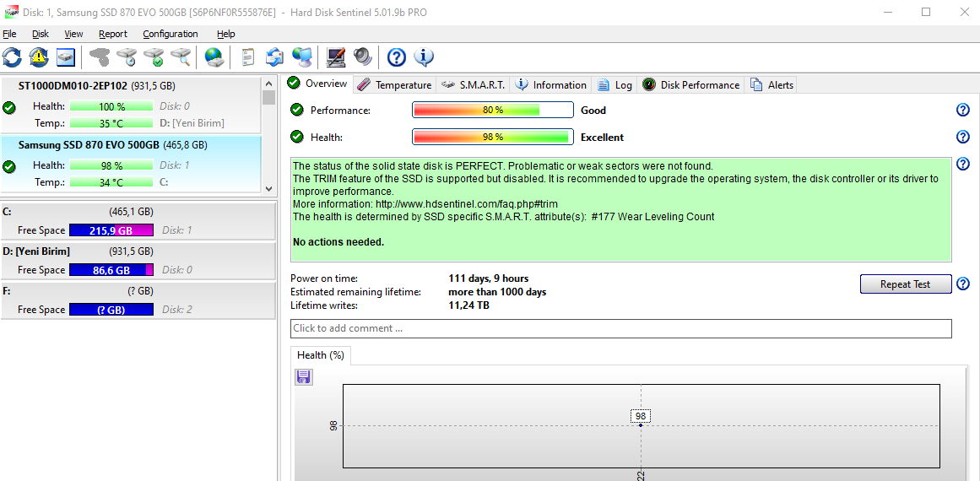Switch to the Temperature tab
This screenshot has height=481, width=980.
(x=395, y=85)
